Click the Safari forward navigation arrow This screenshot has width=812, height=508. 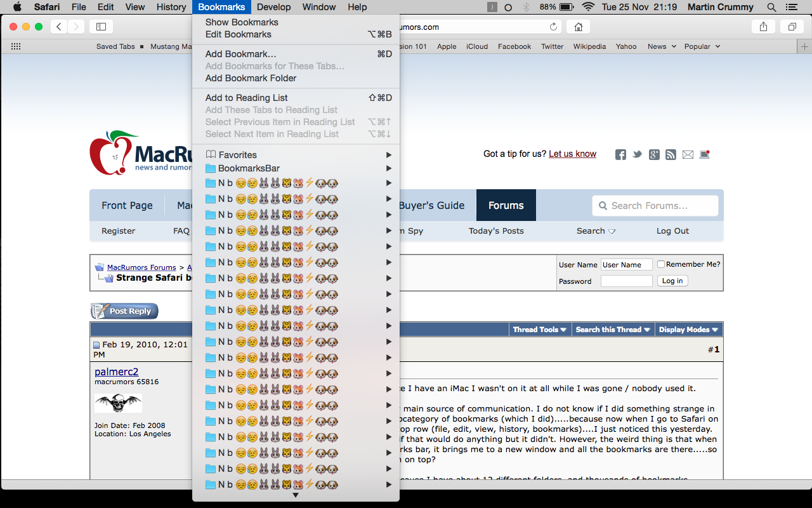(x=76, y=27)
